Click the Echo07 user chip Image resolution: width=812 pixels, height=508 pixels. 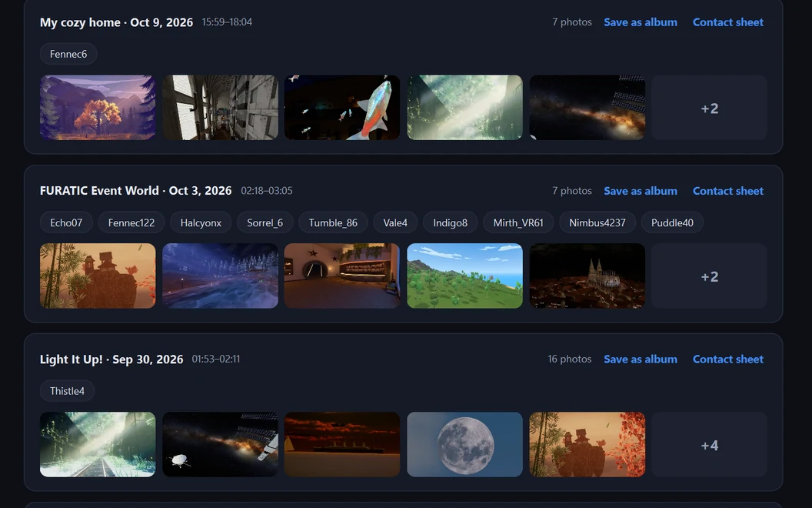pos(66,222)
